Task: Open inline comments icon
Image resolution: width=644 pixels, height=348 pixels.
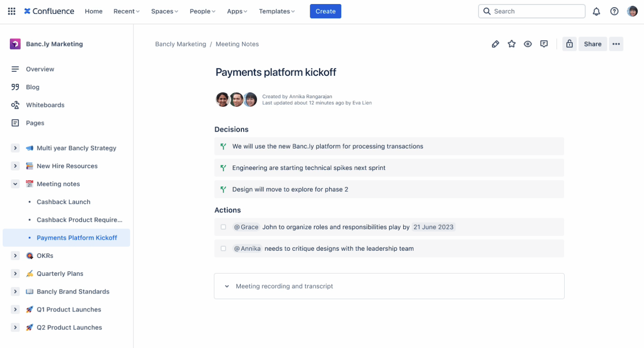Action: 544,44
